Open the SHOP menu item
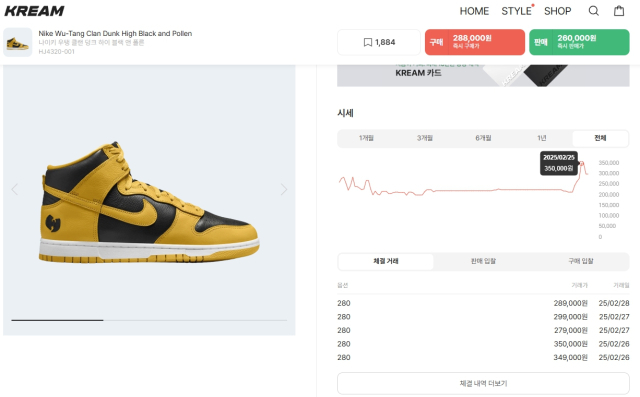Screen dimensions: 640x397 (558, 11)
